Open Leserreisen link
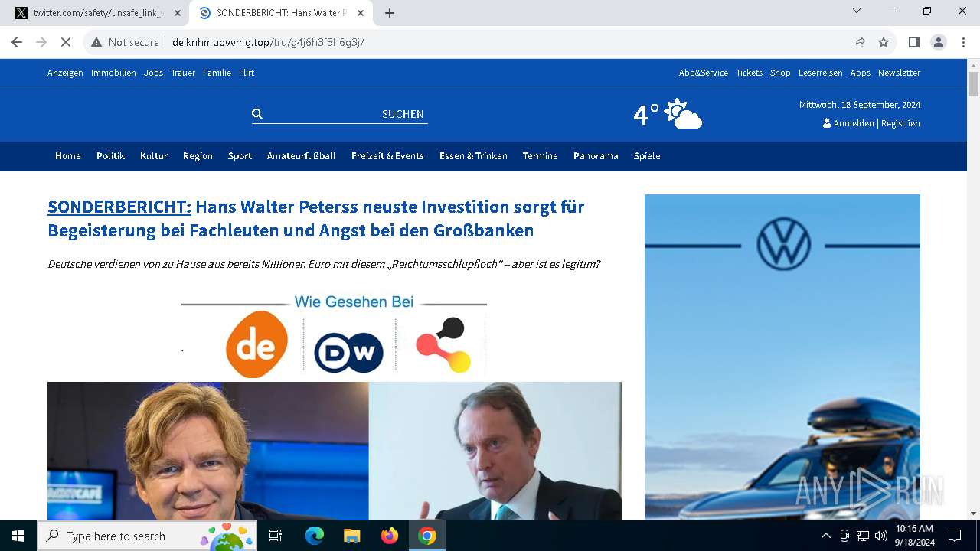The width and height of the screenshot is (980, 551). click(820, 73)
